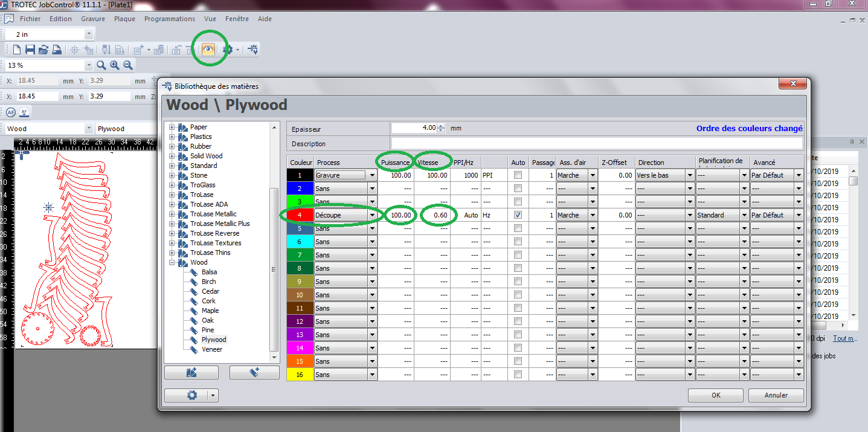The width and height of the screenshot is (868, 432).
Task: Click the Annuler button
Action: coord(776,395)
